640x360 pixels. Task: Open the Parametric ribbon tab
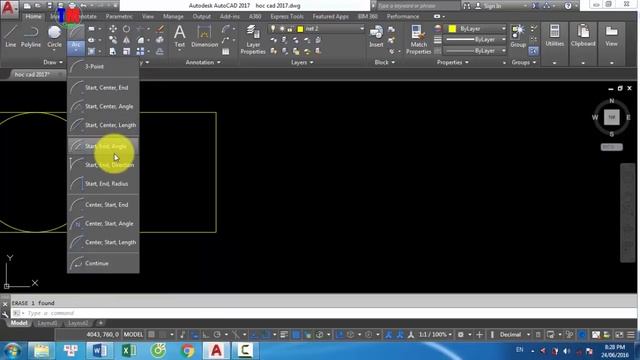point(119,16)
